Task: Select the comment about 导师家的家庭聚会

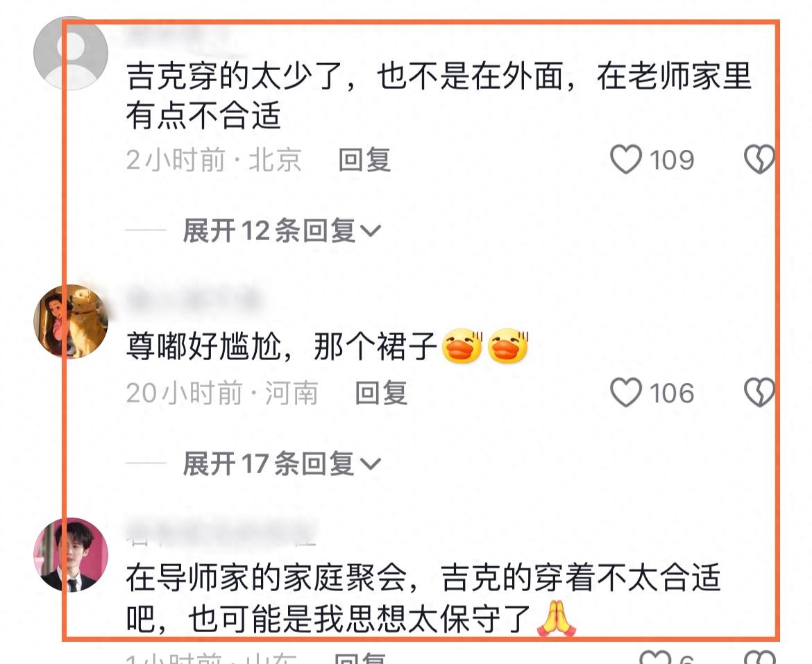Action: pyautogui.click(x=423, y=598)
